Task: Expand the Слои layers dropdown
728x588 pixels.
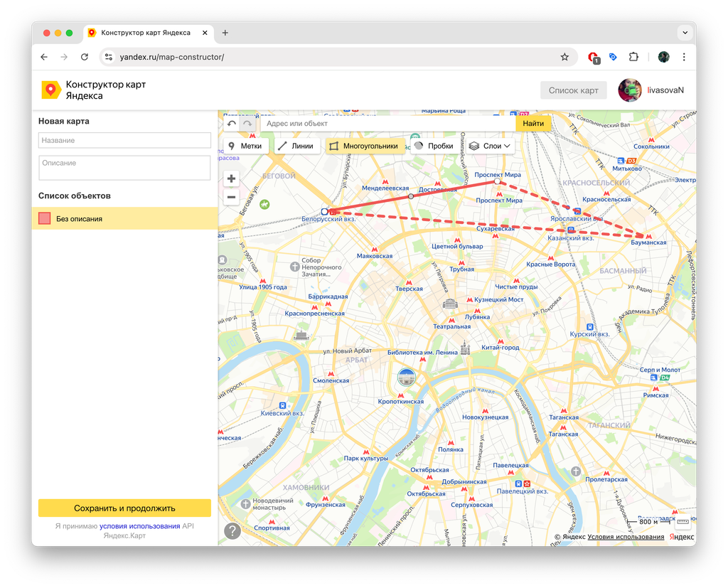Action: tap(490, 146)
